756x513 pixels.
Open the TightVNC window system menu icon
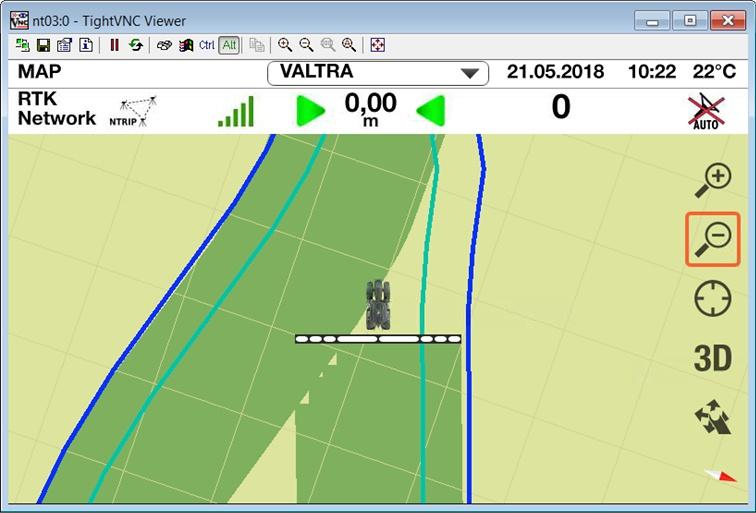tap(19, 20)
